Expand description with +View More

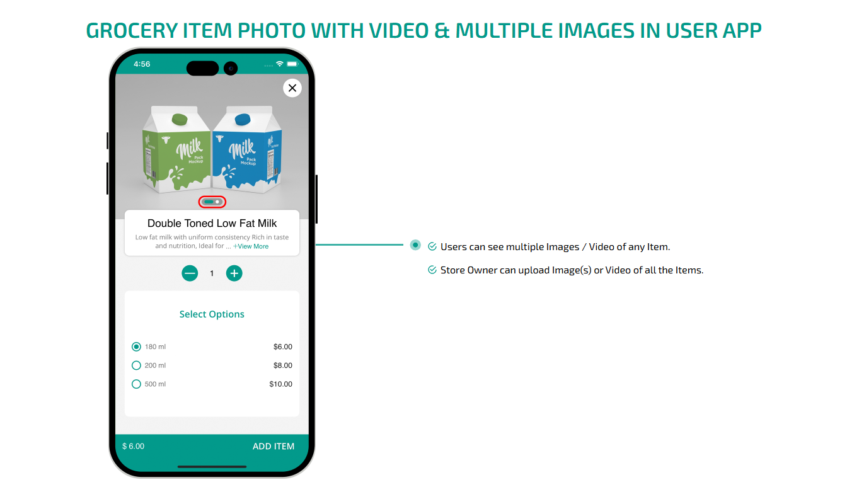coord(251,246)
